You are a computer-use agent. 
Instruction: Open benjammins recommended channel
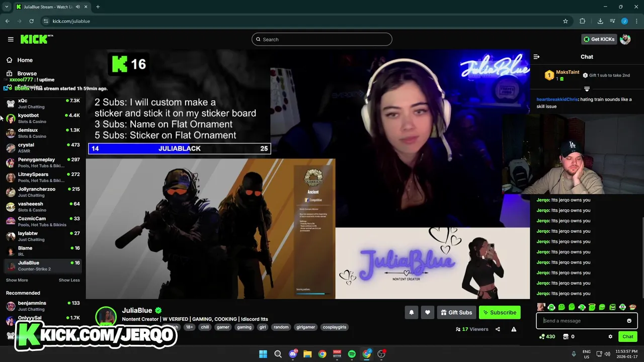point(43,306)
